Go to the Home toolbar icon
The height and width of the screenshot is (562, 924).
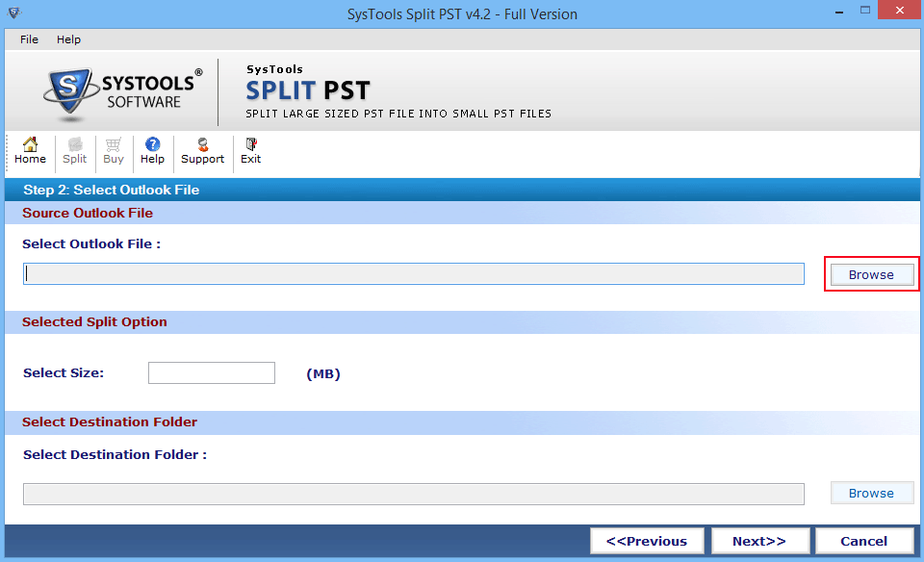coord(30,151)
